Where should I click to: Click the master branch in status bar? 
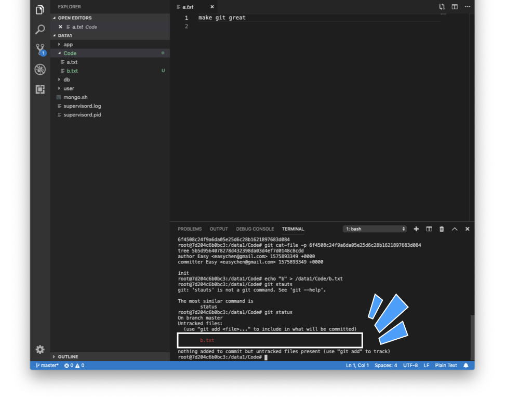pyautogui.click(x=47, y=366)
